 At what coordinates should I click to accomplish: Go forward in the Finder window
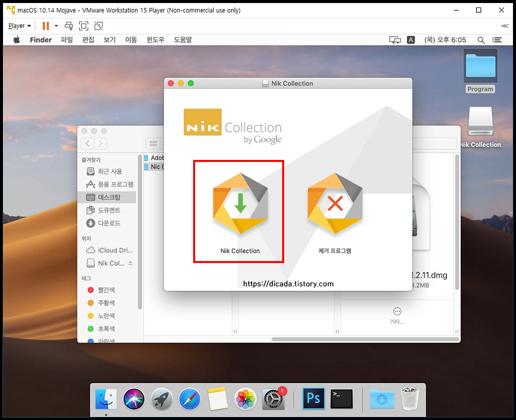tap(101, 143)
